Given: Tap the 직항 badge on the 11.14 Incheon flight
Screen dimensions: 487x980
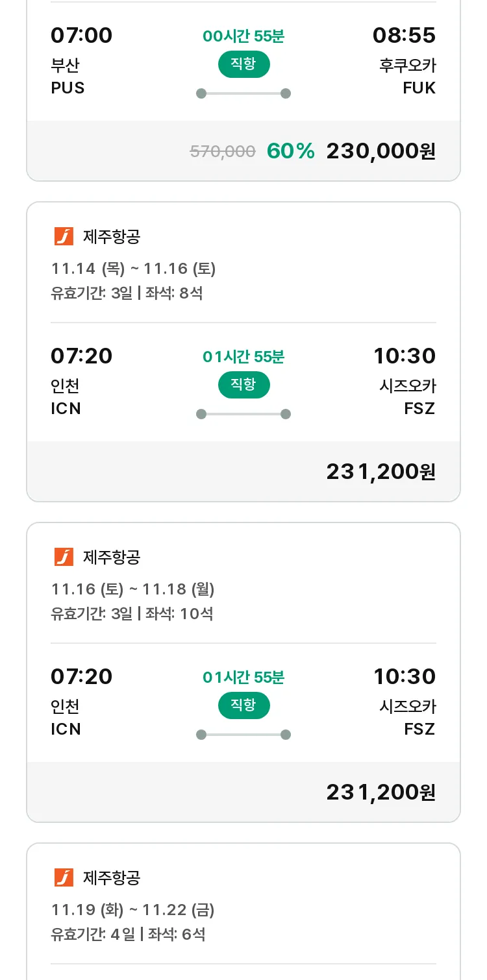Looking at the screenshot, I should (x=243, y=385).
